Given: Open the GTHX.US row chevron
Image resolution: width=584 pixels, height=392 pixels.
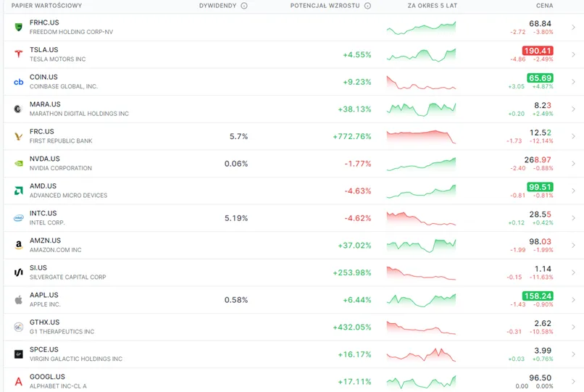Looking at the screenshot, I should [573, 327].
